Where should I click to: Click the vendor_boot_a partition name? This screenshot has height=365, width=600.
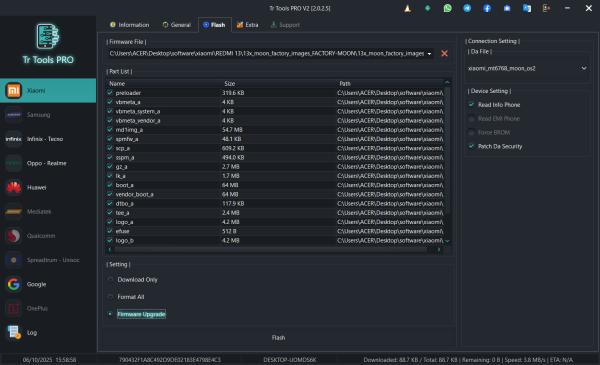coord(134,194)
